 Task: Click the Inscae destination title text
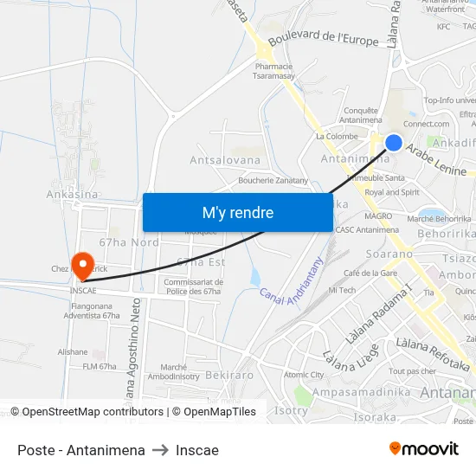[x=197, y=450]
